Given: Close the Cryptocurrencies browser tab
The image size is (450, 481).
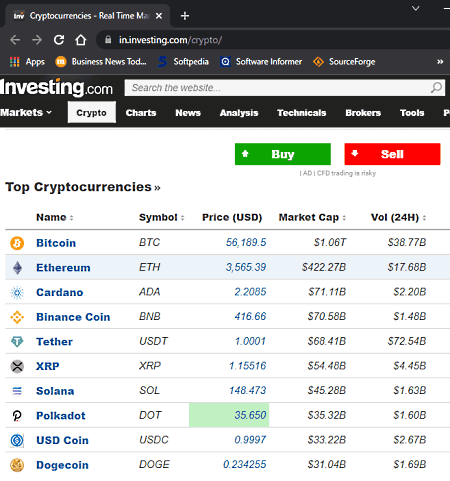Looking at the screenshot, I should tap(159, 16).
